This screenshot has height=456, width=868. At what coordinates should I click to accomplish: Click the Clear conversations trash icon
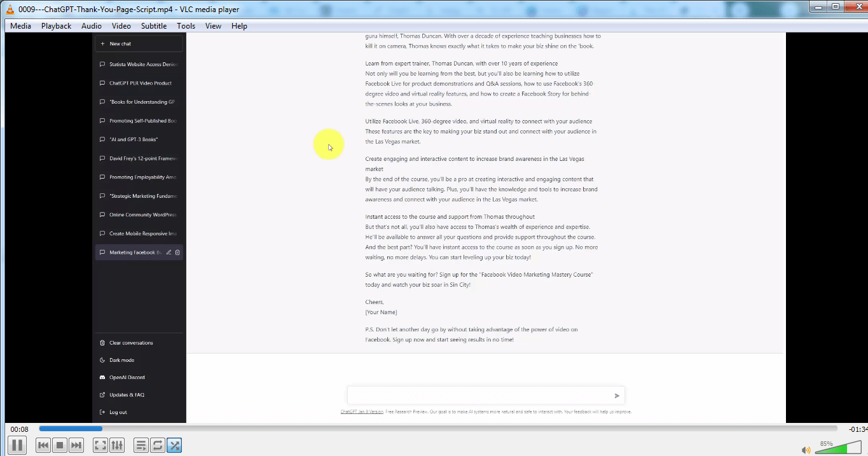tap(102, 343)
